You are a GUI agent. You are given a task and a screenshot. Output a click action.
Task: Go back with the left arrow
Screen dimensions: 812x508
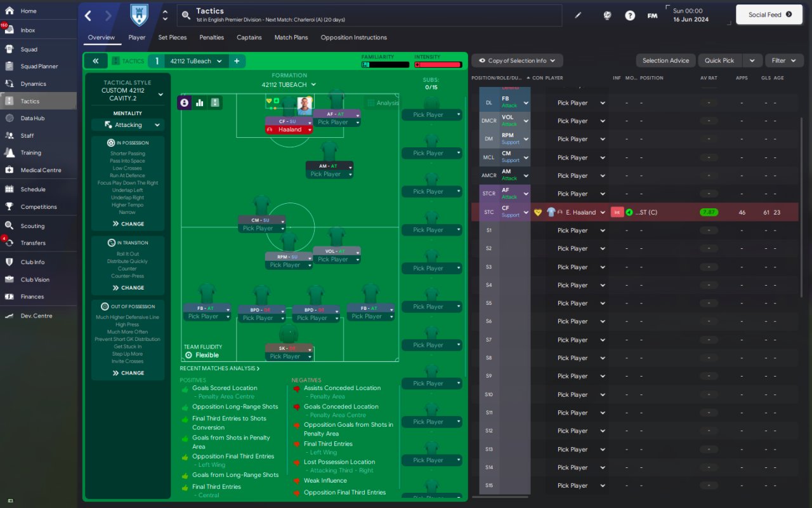pos(88,15)
